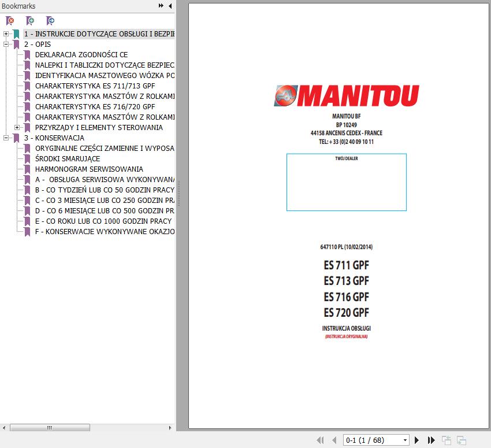491x448 pixels.
Task: Click the delete bookmark icon with red X
Action: (x=10, y=21)
